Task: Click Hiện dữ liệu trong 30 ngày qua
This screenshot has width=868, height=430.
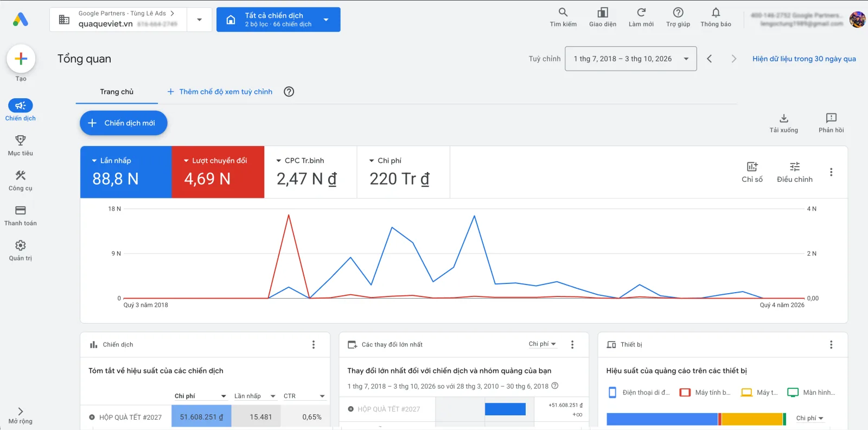Action: [x=804, y=59]
